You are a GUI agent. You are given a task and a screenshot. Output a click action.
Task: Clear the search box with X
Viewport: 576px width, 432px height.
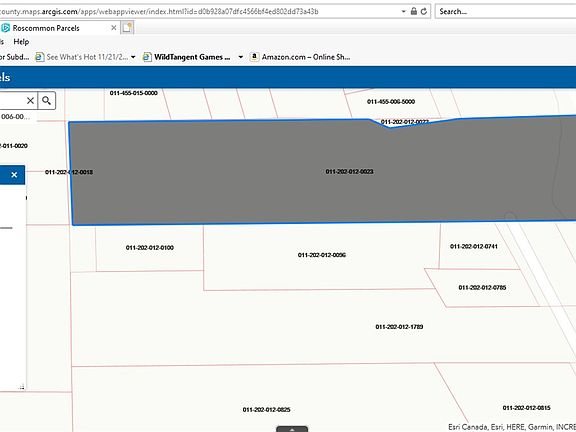(30, 101)
